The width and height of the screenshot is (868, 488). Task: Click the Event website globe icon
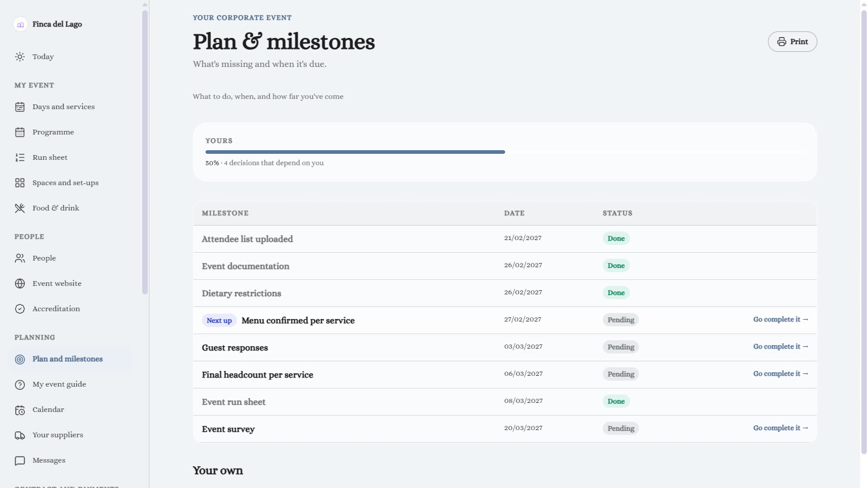(x=20, y=284)
